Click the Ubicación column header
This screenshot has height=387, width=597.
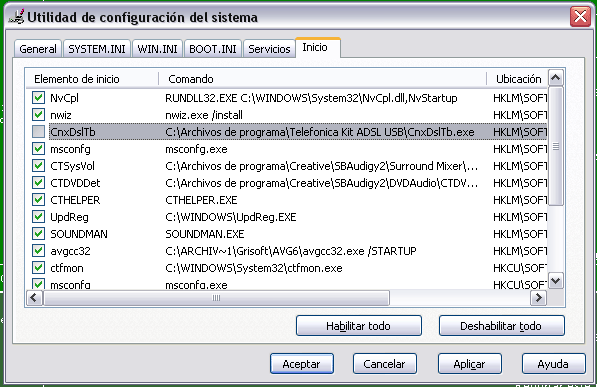[x=517, y=79]
